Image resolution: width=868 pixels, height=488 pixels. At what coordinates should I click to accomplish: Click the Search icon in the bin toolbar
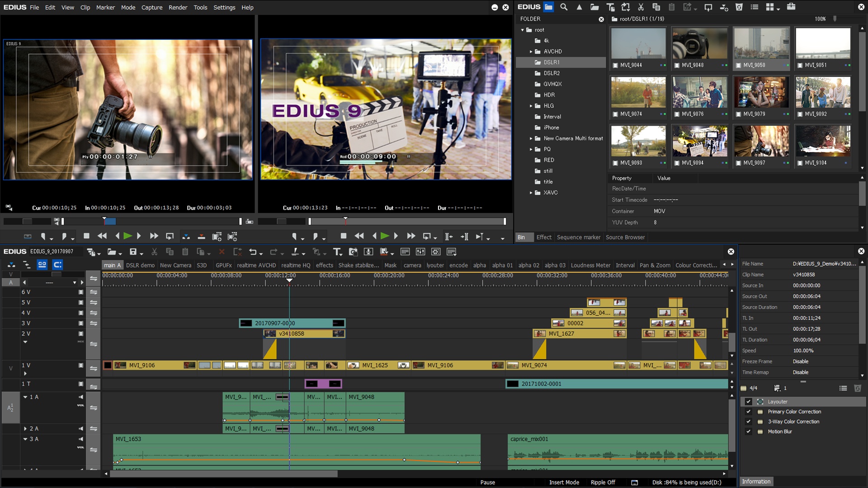click(564, 7)
